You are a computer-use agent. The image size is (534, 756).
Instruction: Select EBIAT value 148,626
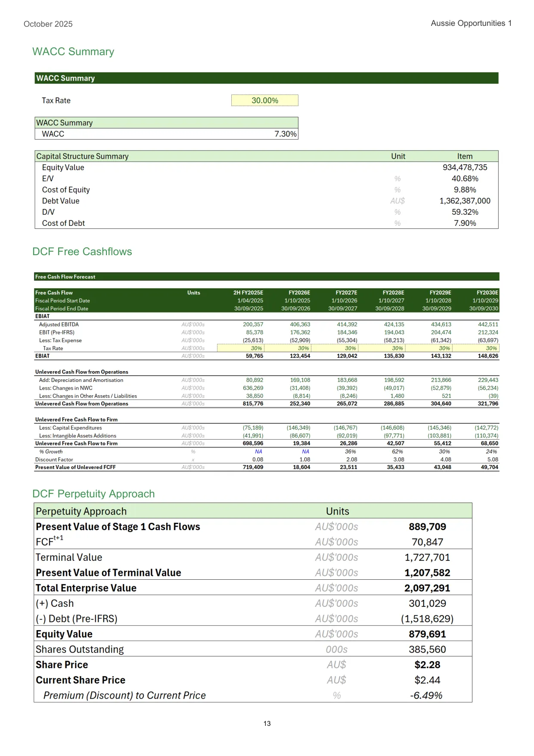(x=488, y=356)
